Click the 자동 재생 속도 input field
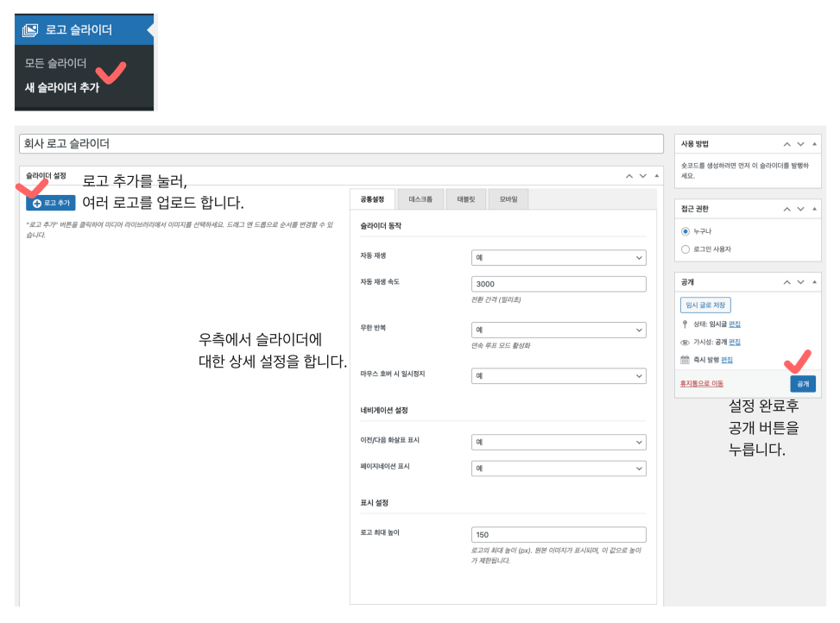Image resolution: width=840 pixels, height=623 pixels. point(559,284)
